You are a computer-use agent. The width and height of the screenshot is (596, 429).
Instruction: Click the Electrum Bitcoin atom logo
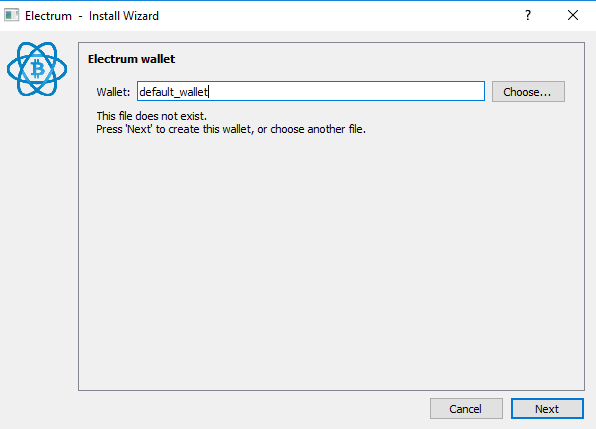tap(37, 69)
